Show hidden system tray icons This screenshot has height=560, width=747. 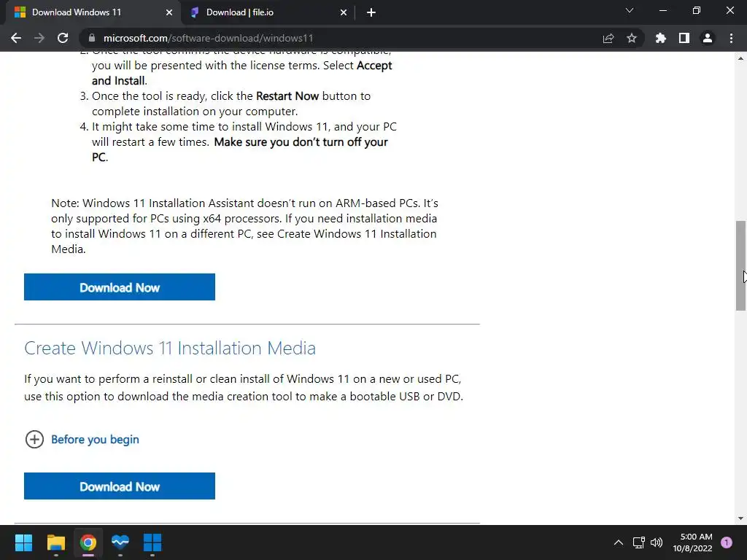point(619,542)
